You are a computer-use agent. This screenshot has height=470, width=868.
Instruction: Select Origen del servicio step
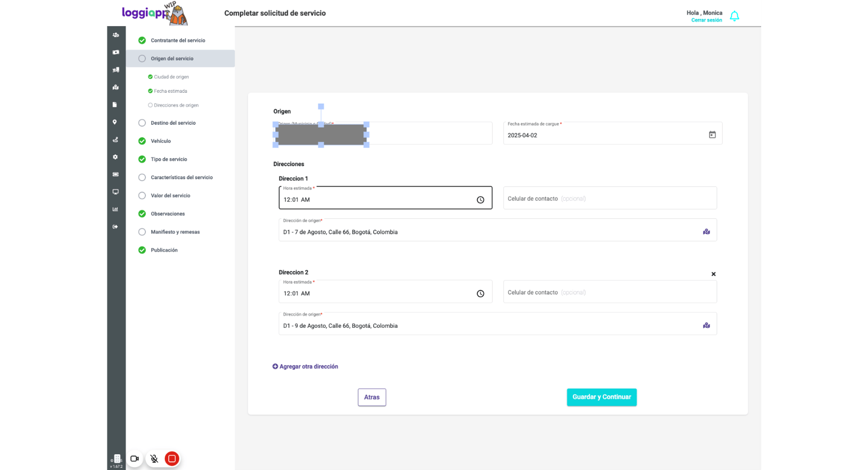tap(181, 59)
